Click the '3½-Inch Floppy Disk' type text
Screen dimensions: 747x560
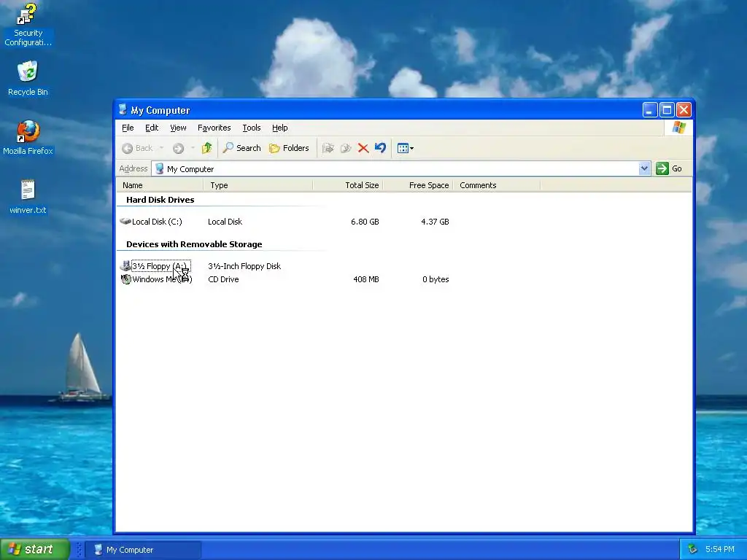pos(244,266)
